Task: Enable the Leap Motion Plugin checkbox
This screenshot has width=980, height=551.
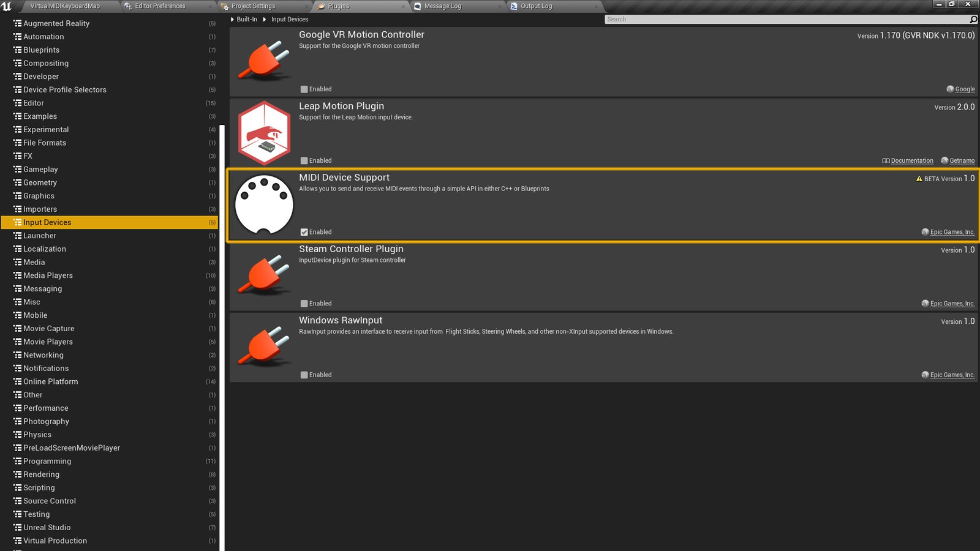Action: pyautogui.click(x=304, y=161)
